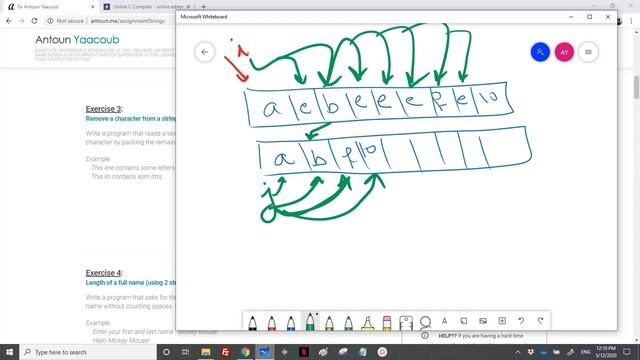Click the Whiteboard taskbar icon

[264, 352]
